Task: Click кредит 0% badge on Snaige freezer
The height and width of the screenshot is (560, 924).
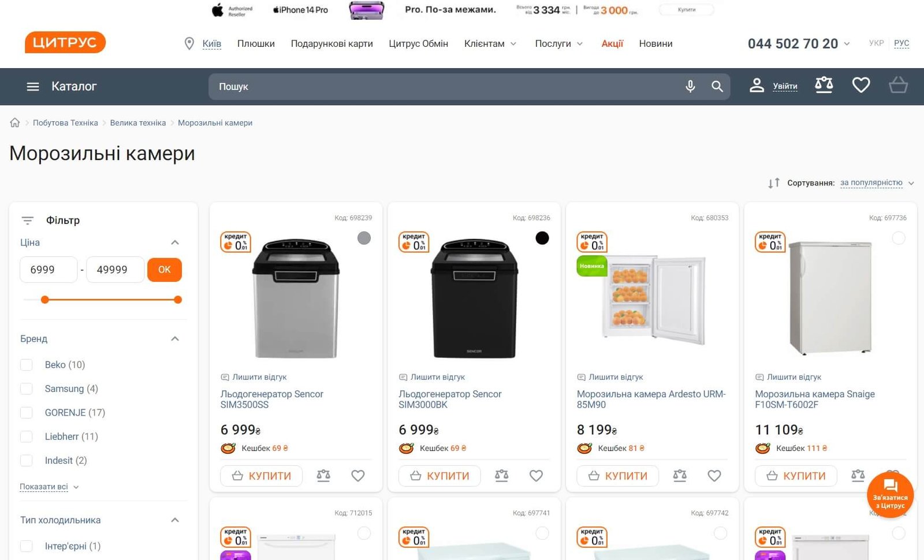Action: (770, 242)
